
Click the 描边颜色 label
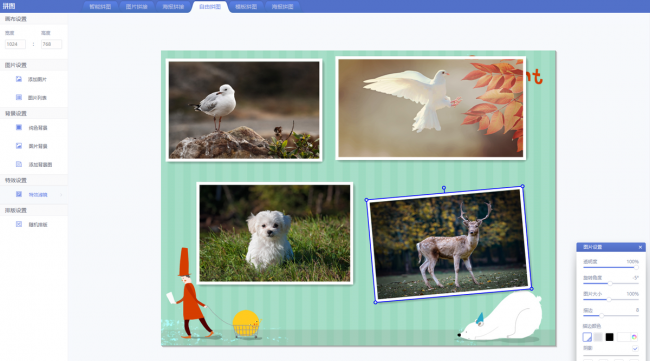pos(592,326)
